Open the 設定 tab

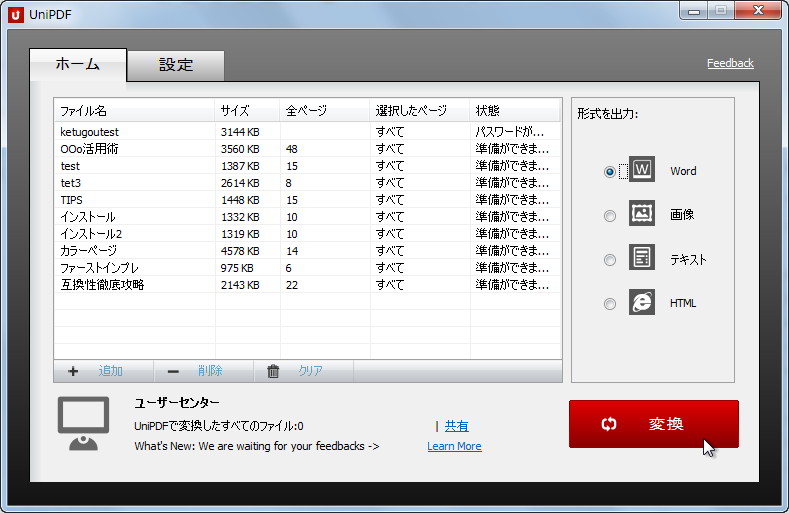click(x=176, y=65)
